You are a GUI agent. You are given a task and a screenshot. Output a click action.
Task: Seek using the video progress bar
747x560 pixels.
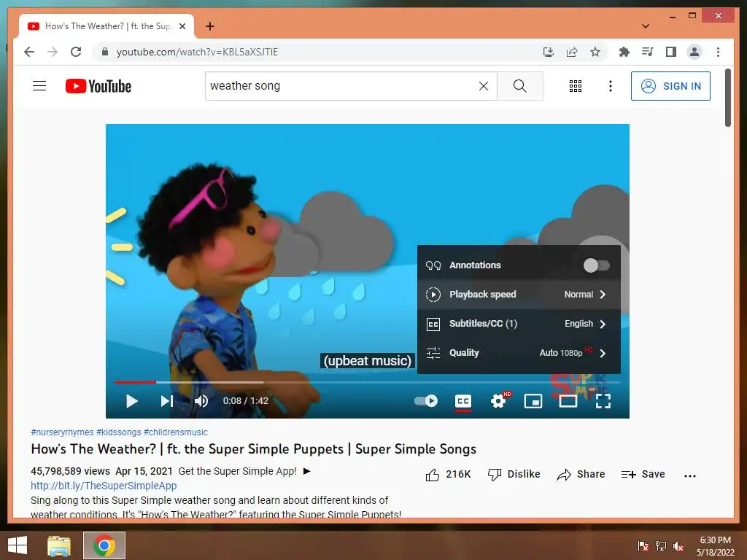[x=368, y=382]
